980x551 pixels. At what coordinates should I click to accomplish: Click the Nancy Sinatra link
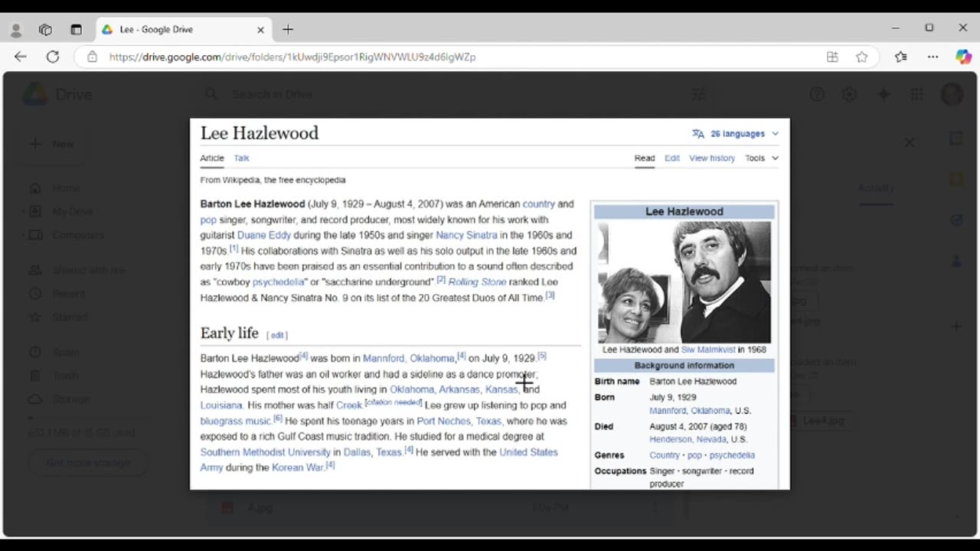click(466, 235)
